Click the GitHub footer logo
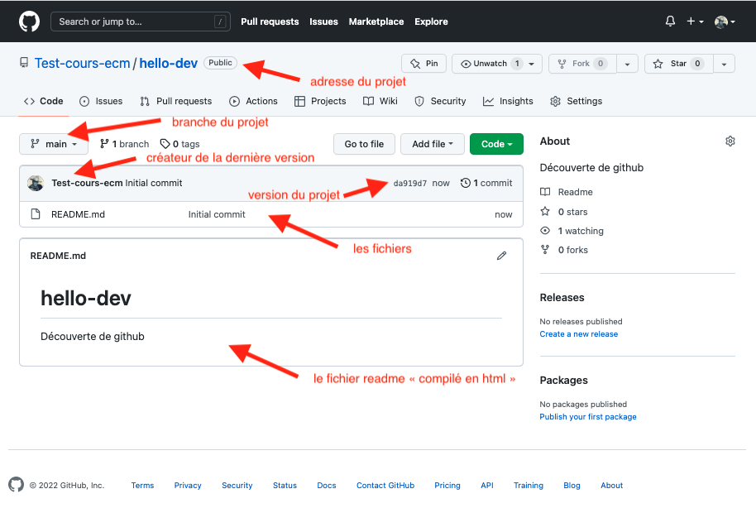Image resolution: width=756 pixels, height=532 pixels. (17, 485)
